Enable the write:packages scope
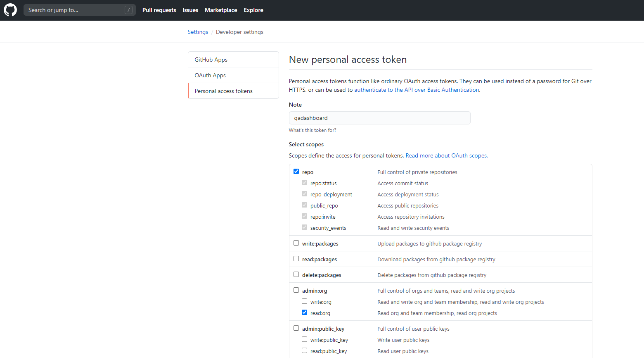Screen dimensions: 644x358 [296, 243]
